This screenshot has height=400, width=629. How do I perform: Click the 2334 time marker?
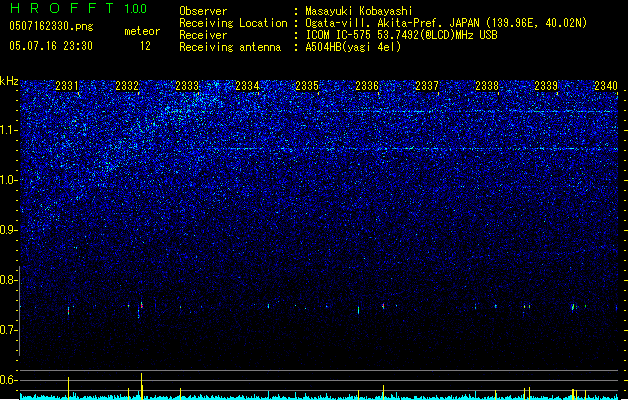pos(247,85)
